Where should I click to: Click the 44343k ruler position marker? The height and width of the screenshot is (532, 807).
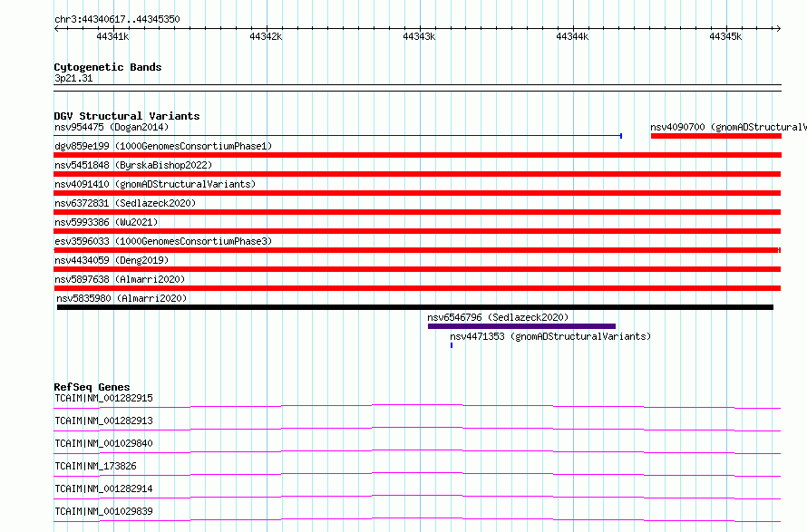coord(419,36)
